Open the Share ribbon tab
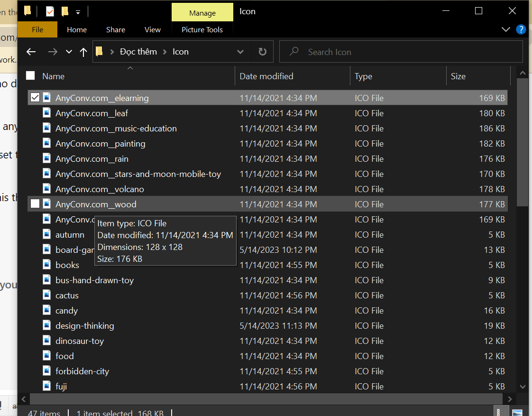 (x=115, y=29)
